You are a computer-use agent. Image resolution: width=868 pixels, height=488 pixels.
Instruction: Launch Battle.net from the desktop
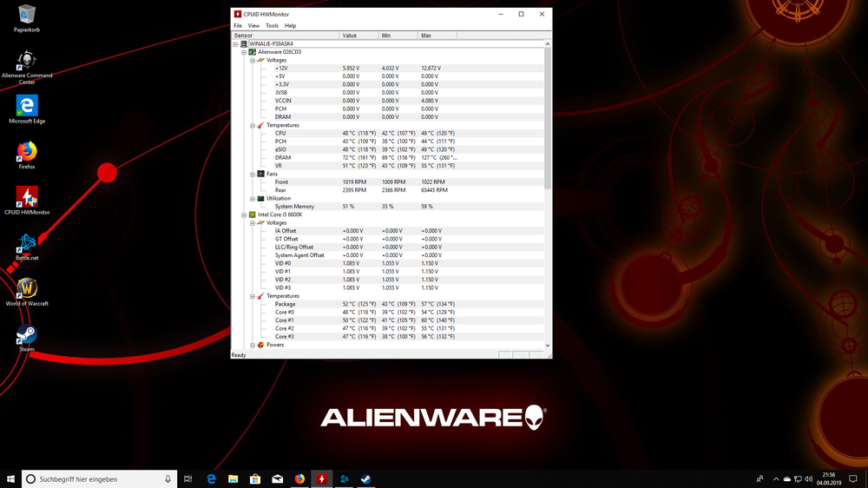(x=27, y=244)
